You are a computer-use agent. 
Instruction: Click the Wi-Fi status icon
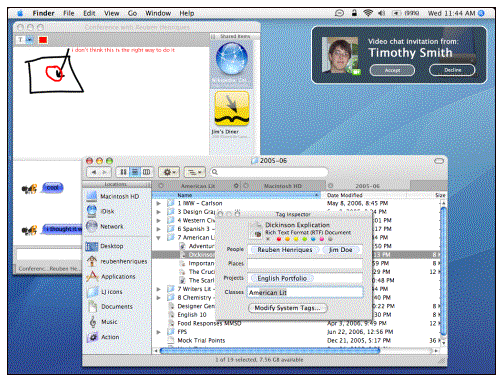(368, 13)
